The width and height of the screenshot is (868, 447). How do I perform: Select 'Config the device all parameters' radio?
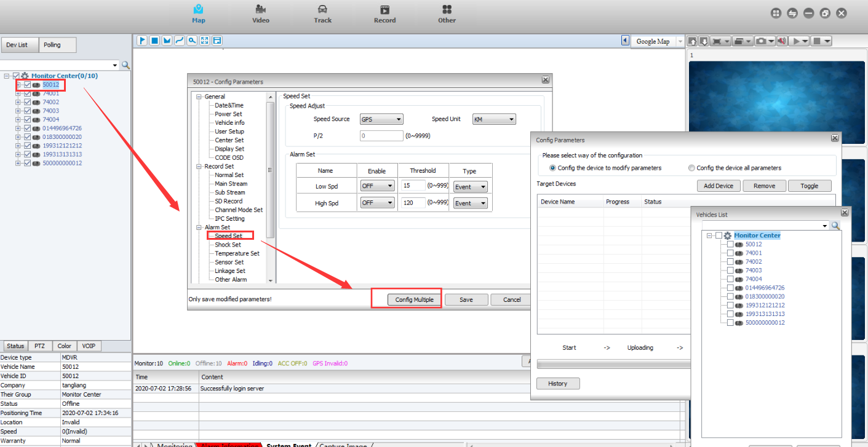click(x=691, y=168)
